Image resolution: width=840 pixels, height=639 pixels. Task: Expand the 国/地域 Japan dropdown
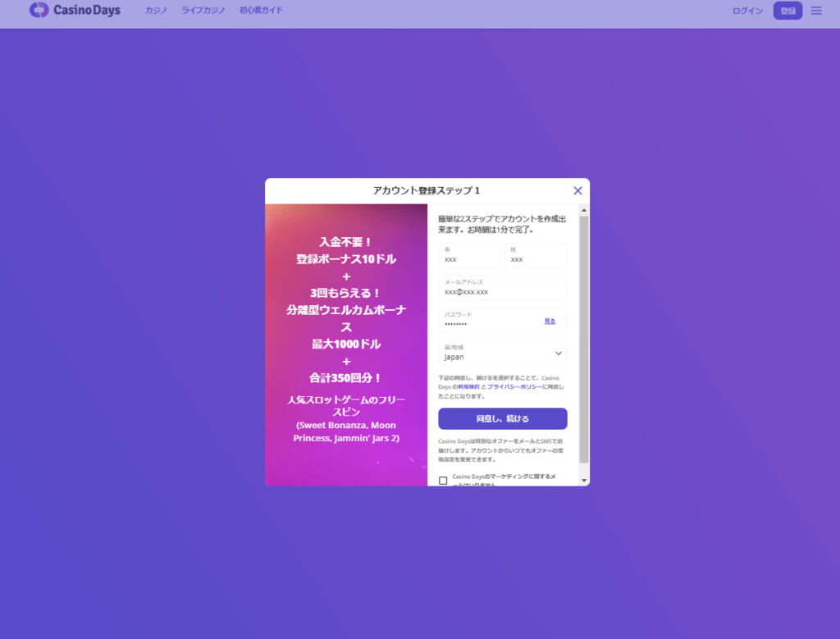coord(503,353)
